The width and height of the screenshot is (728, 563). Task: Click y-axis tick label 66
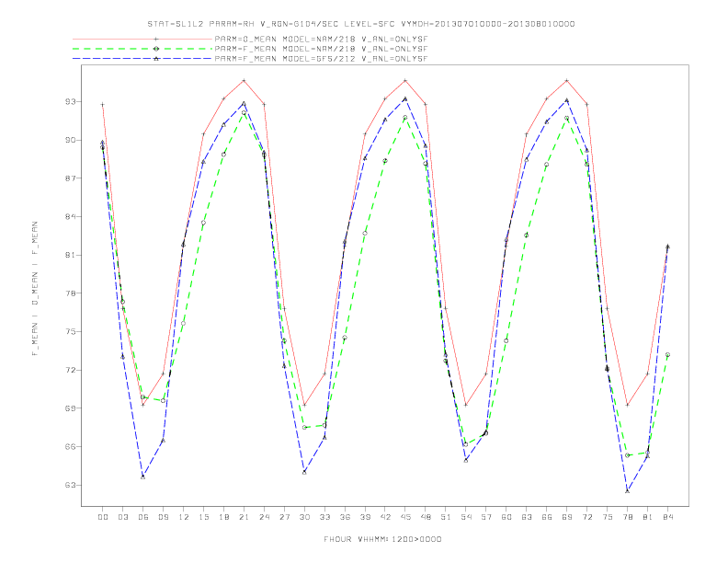click(70, 447)
